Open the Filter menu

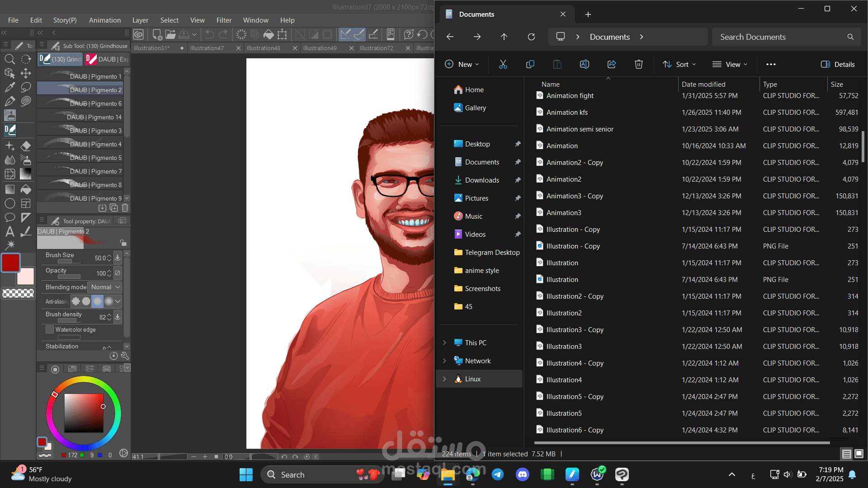click(x=223, y=20)
